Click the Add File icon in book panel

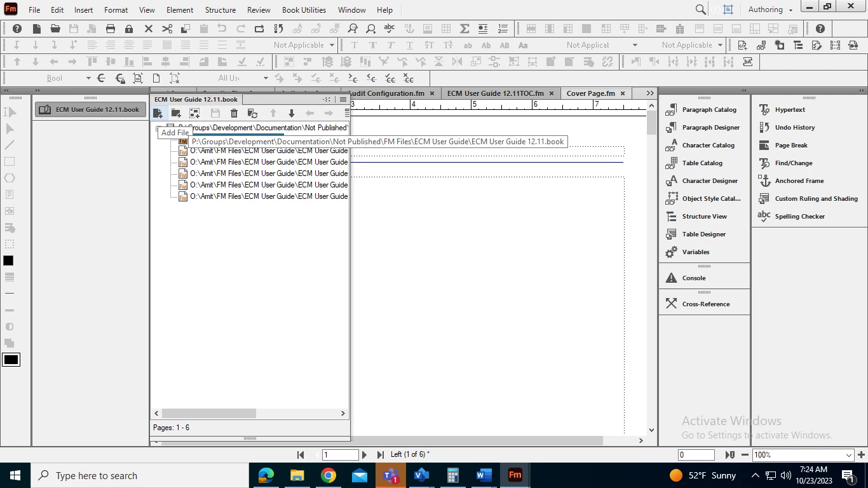click(158, 113)
